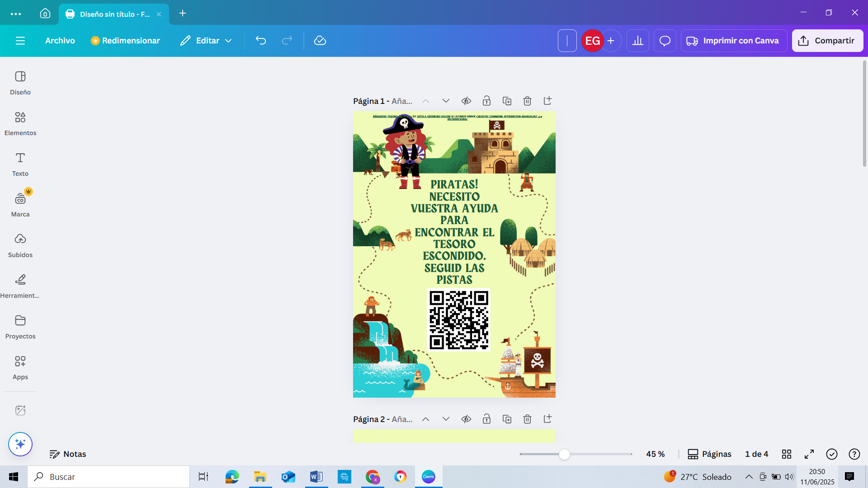This screenshot has width=868, height=488.
Task: Hide Página 2 with the eye toggle
Action: (466, 419)
